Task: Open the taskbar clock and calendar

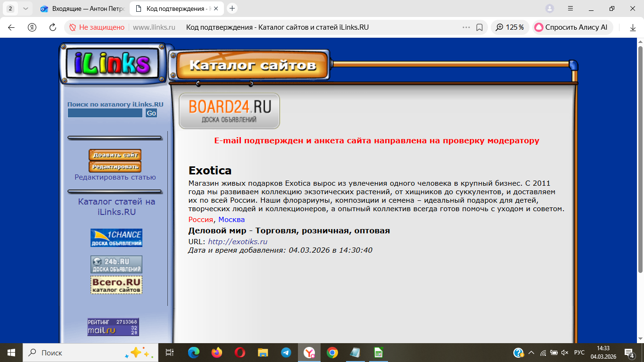Action: (603, 353)
